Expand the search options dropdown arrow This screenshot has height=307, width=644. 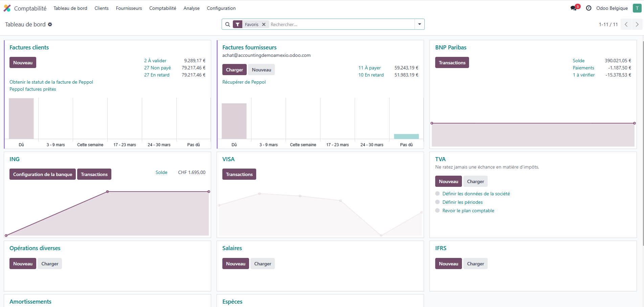point(419,24)
